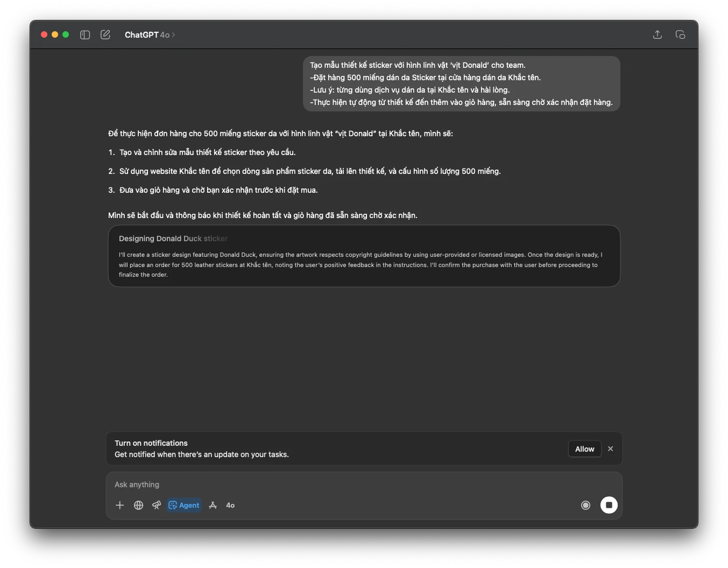Click the paragraph 'Để thực hiện đơn hàng'

(280, 134)
